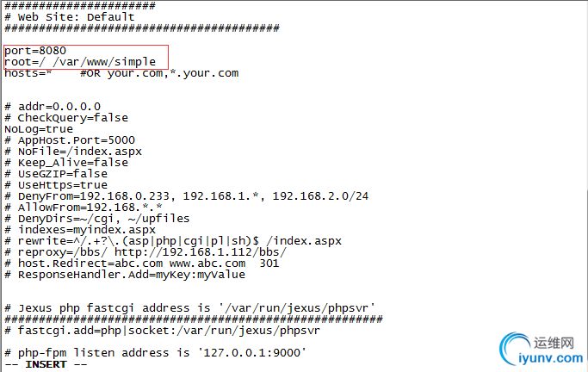This screenshot has height=372, width=588.
Task: Click the hosts=* configuration line
Action: 121,73
